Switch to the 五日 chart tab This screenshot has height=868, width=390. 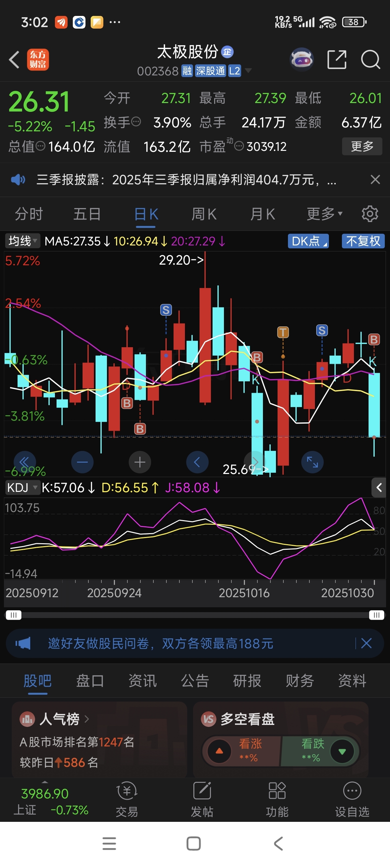click(87, 214)
